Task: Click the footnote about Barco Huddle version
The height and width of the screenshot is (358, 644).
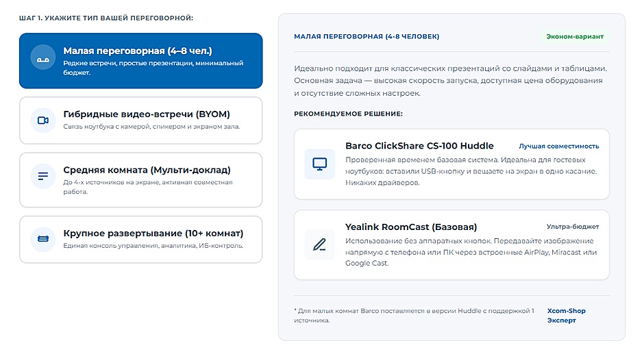Action: pyautogui.click(x=414, y=316)
